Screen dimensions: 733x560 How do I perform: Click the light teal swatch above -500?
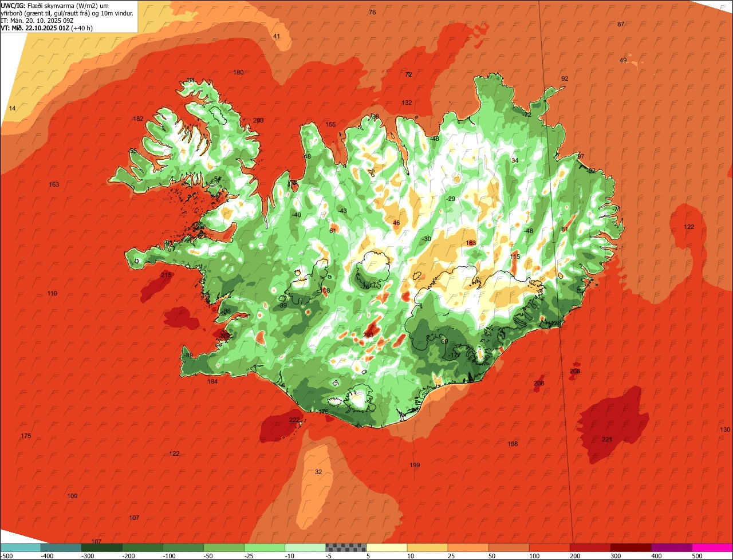20,547
